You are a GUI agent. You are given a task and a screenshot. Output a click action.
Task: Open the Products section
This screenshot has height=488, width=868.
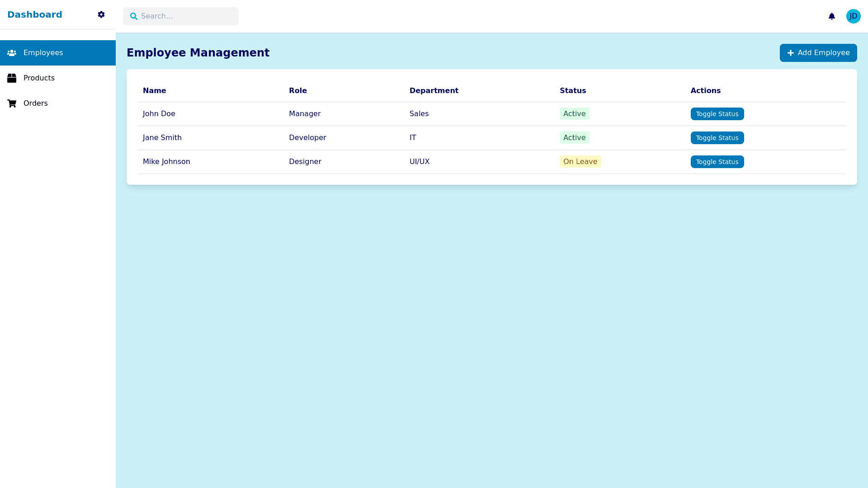[39, 78]
